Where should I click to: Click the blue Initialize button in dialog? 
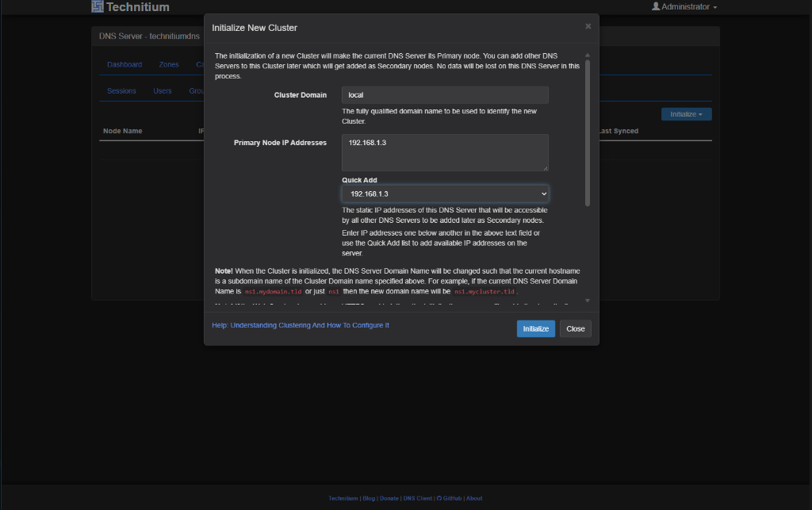535,329
